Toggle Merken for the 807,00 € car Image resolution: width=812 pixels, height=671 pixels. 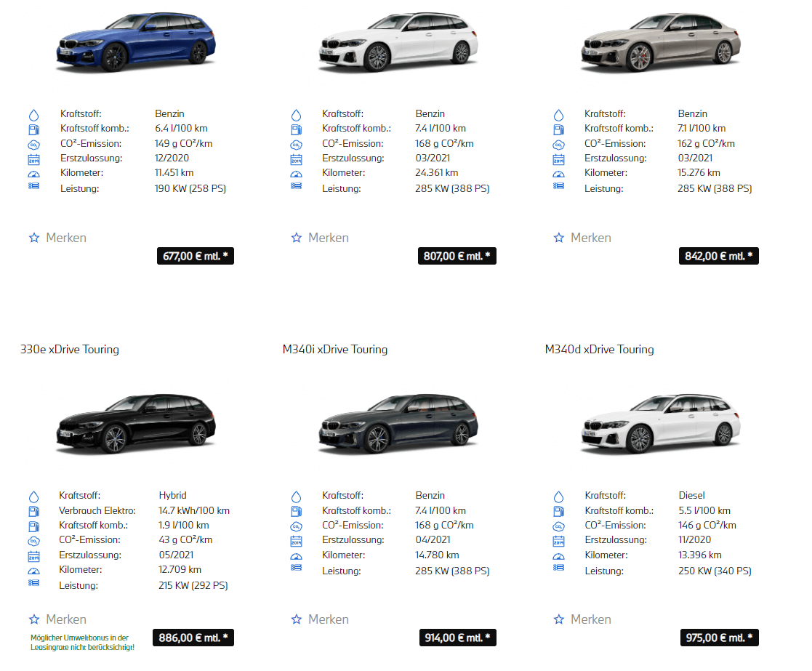pyautogui.click(x=320, y=238)
